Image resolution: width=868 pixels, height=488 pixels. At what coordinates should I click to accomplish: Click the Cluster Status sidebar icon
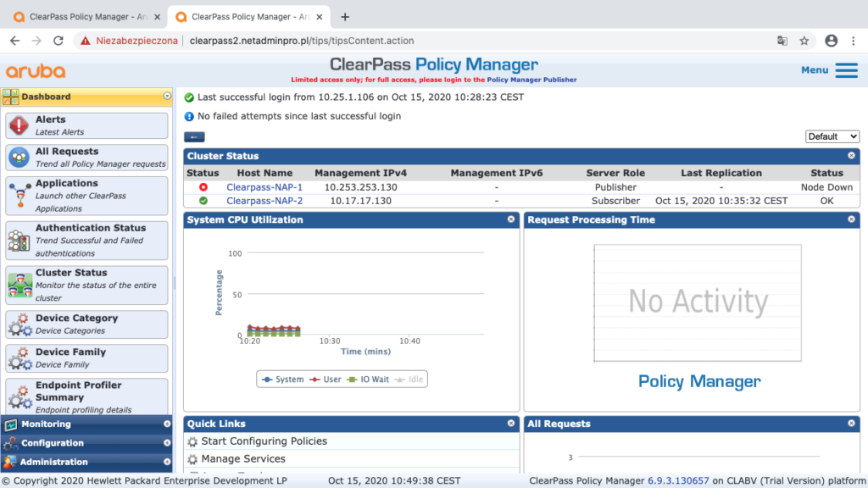20,285
